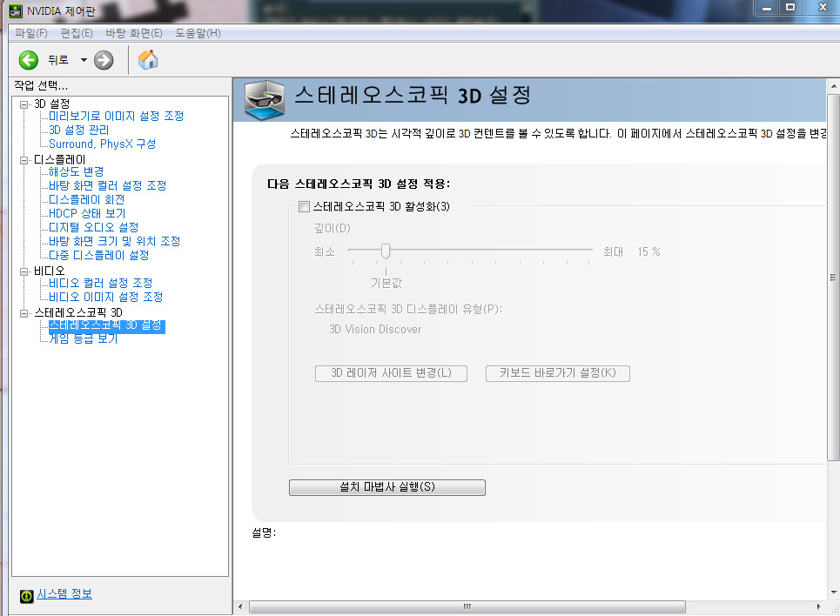
Task: Click the 3D Vision Discover text
Action: [x=375, y=330]
